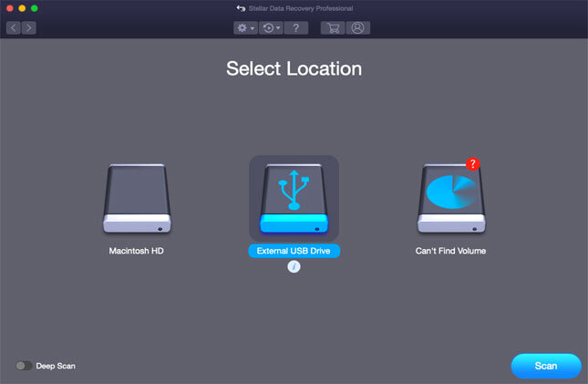Enable the Deep Scan toggle switch
Viewport: 588px width, 384px height.
coord(24,366)
